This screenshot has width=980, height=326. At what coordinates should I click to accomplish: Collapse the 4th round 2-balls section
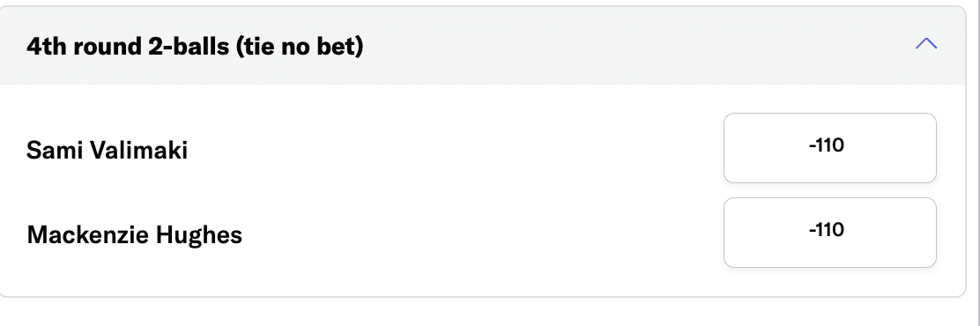pyautogui.click(x=925, y=43)
